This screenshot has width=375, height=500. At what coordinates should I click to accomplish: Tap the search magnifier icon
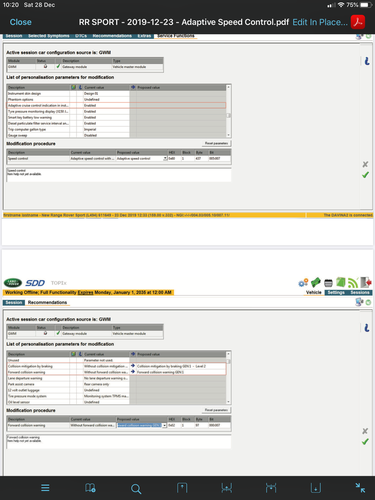point(136,489)
